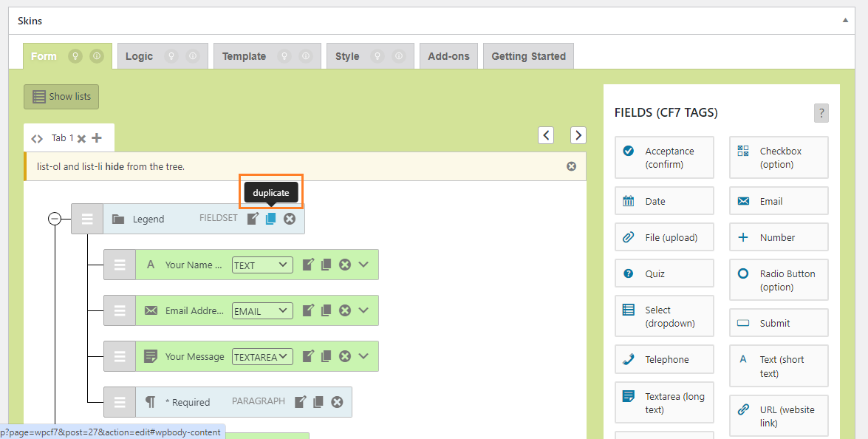Collapse the Legend fieldset tree node
The image size is (868, 439).
pyautogui.click(x=55, y=219)
